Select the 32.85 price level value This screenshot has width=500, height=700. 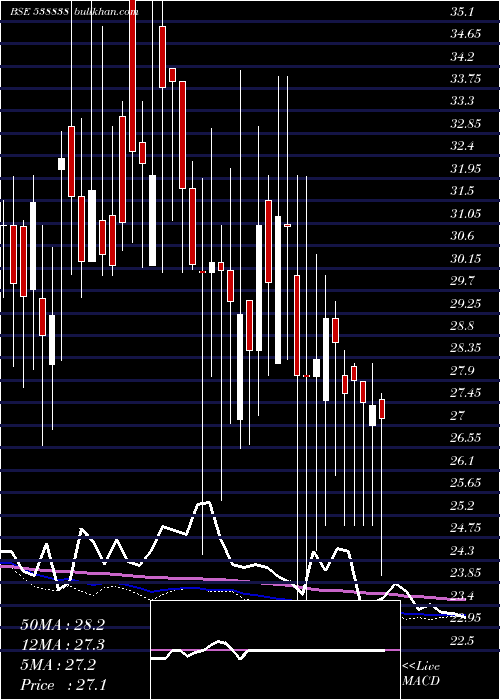pos(466,124)
